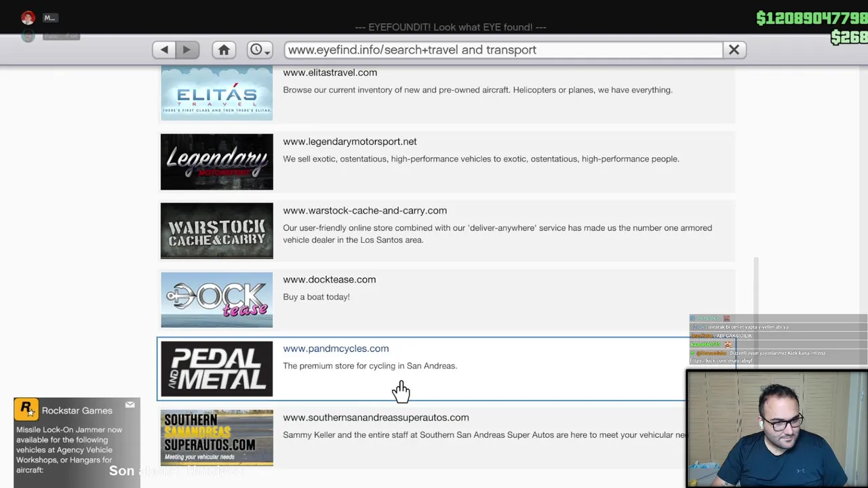The image size is (868, 488).
Task: Open the www.southernsanandreassuperautos.com link
Action: coord(376,418)
